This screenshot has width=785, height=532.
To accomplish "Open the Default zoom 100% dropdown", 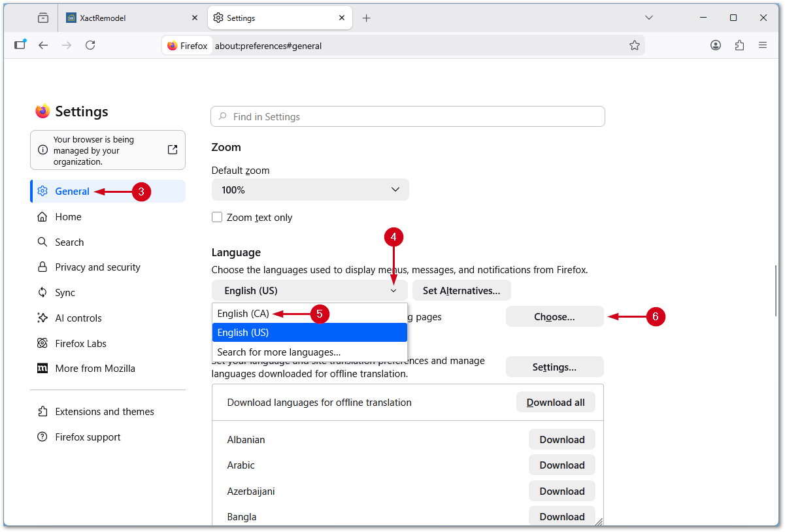I will pyautogui.click(x=310, y=190).
